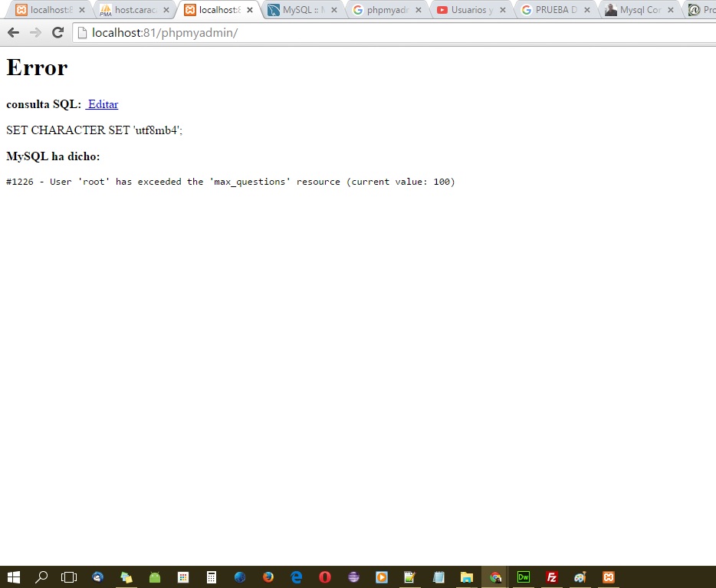Open the Notepad taskbar icon
The image size is (716, 588).
click(x=438, y=577)
